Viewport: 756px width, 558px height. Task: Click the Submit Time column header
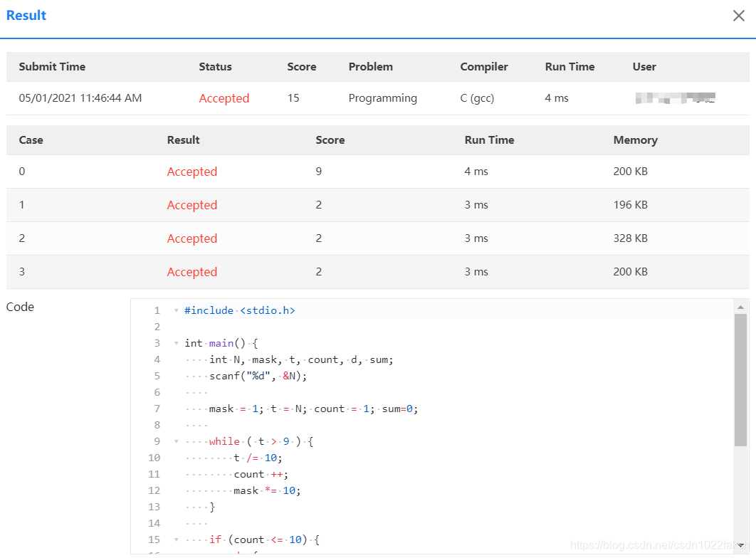[x=52, y=66]
